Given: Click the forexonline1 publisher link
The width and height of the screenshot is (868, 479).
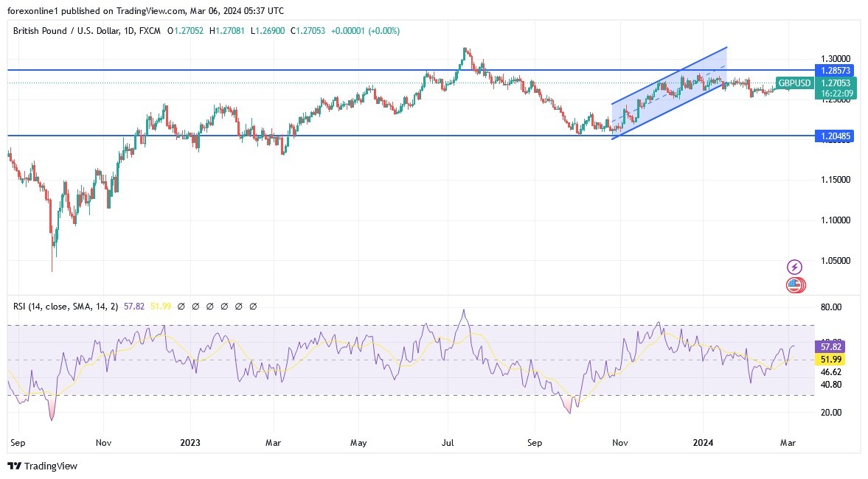Looking at the screenshot, I should 33,11.
